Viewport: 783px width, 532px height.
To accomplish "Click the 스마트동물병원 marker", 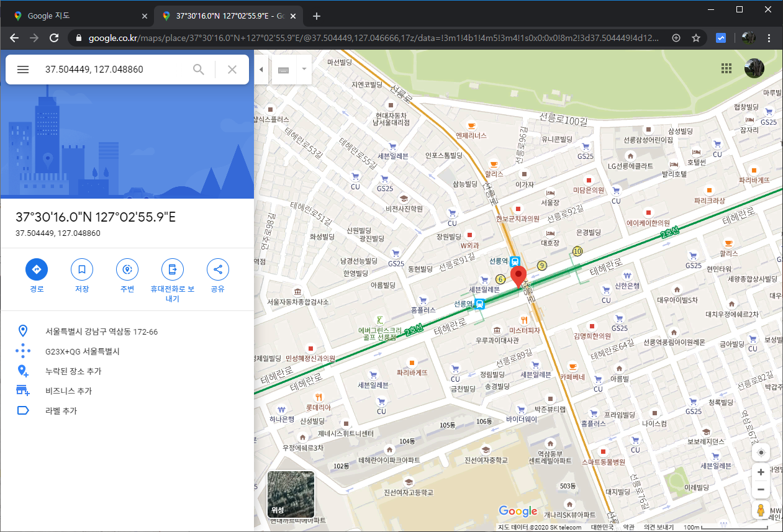I will (x=603, y=451).
